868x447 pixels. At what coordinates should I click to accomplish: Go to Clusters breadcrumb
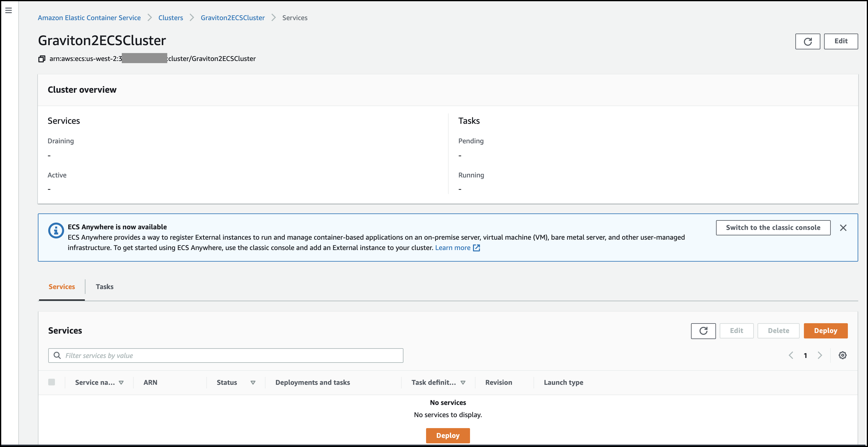[171, 18]
